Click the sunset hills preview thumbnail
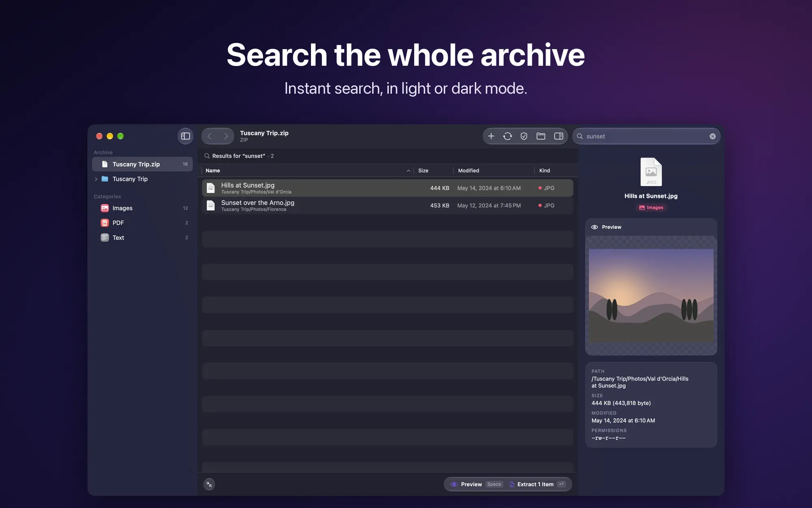This screenshot has width=812, height=508. click(651, 295)
